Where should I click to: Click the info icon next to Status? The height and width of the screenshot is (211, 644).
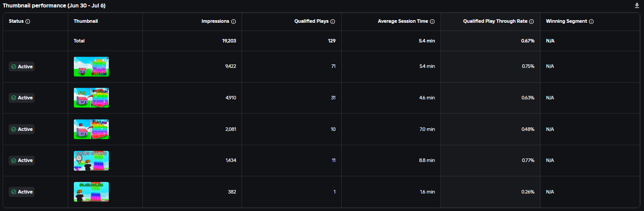click(28, 21)
